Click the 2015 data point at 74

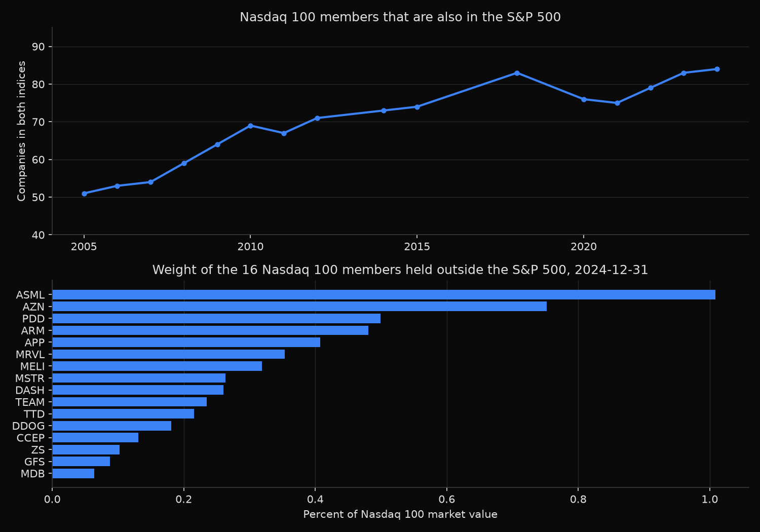pyautogui.click(x=417, y=107)
